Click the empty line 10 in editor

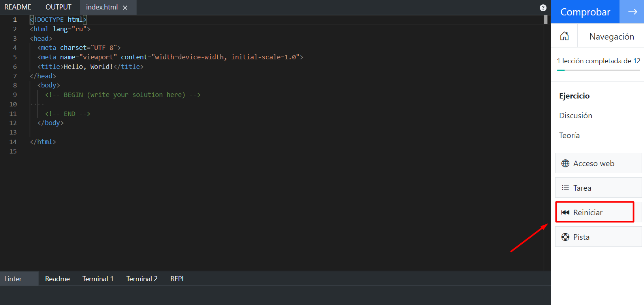[x=158, y=104]
